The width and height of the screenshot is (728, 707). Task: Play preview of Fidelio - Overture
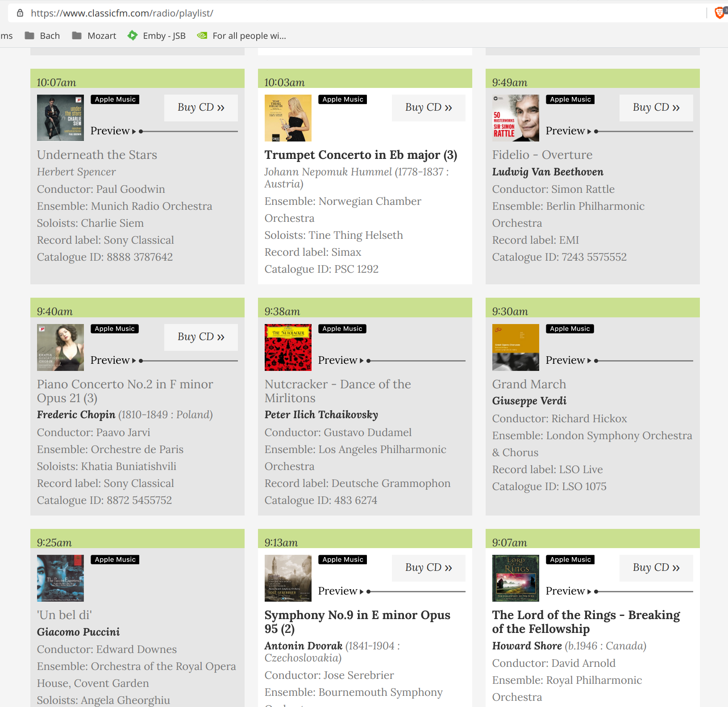coord(569,131)
